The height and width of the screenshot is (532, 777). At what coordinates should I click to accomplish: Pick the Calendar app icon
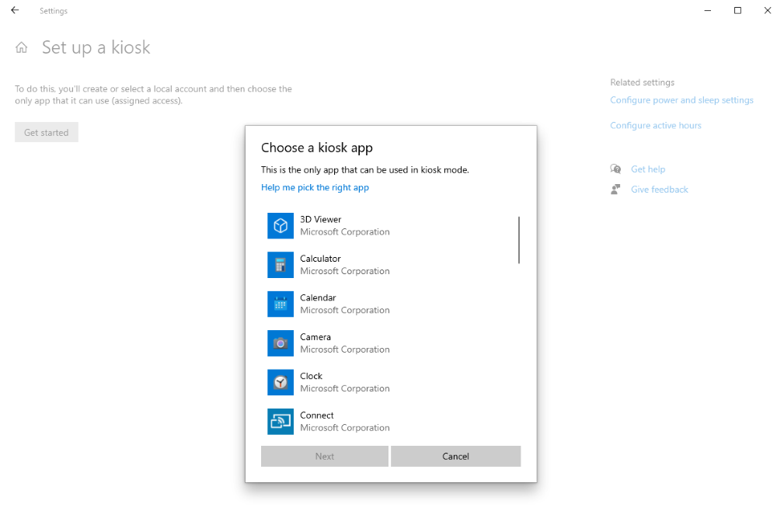tap(280, 304)
